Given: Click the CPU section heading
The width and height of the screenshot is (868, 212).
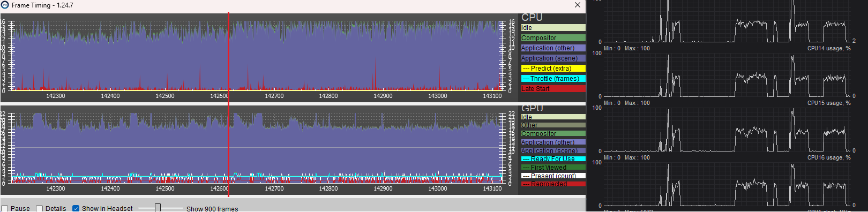Looking at the screenshot, I should (x=532, y=18).
